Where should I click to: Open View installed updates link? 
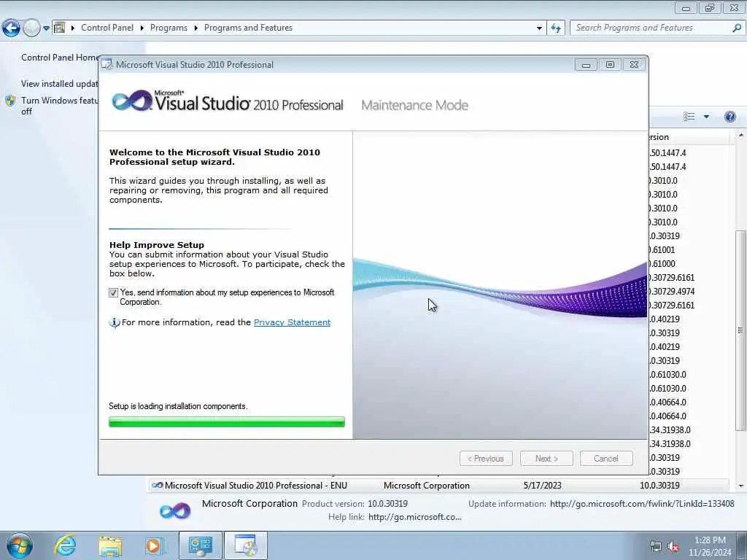60,83
